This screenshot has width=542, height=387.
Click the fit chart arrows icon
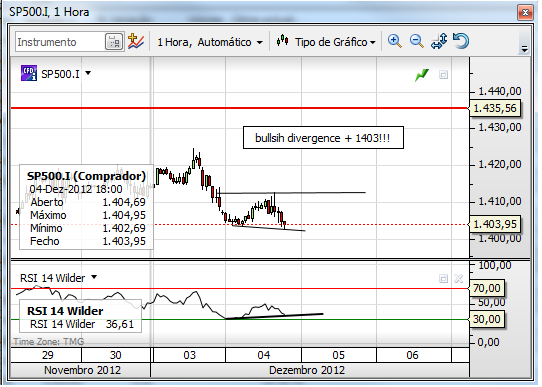point(439,41)
